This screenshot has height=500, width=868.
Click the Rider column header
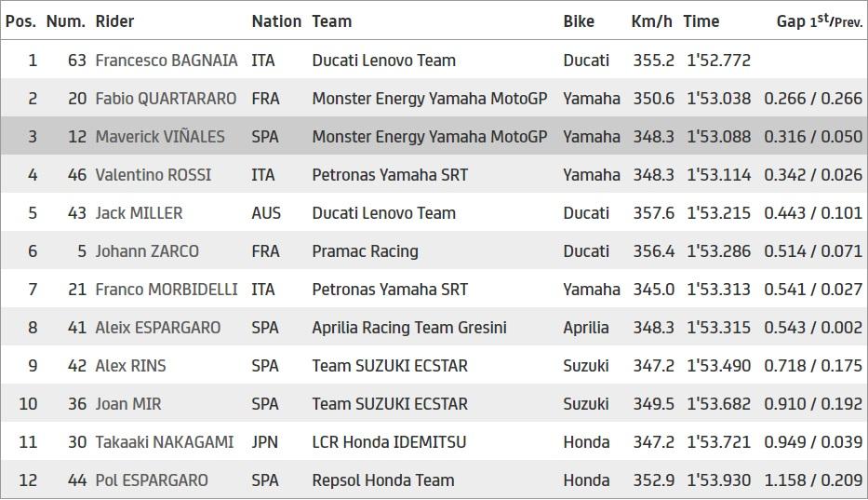(x=114, y=20)
